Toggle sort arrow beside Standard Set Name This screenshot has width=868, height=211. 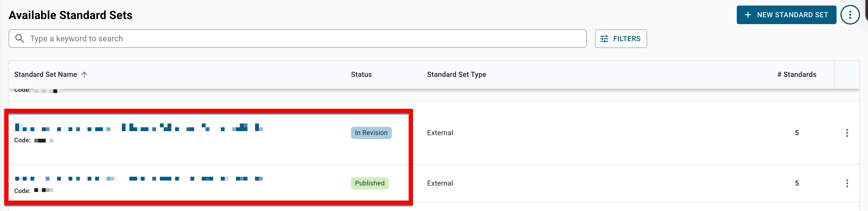coord(84,74)
